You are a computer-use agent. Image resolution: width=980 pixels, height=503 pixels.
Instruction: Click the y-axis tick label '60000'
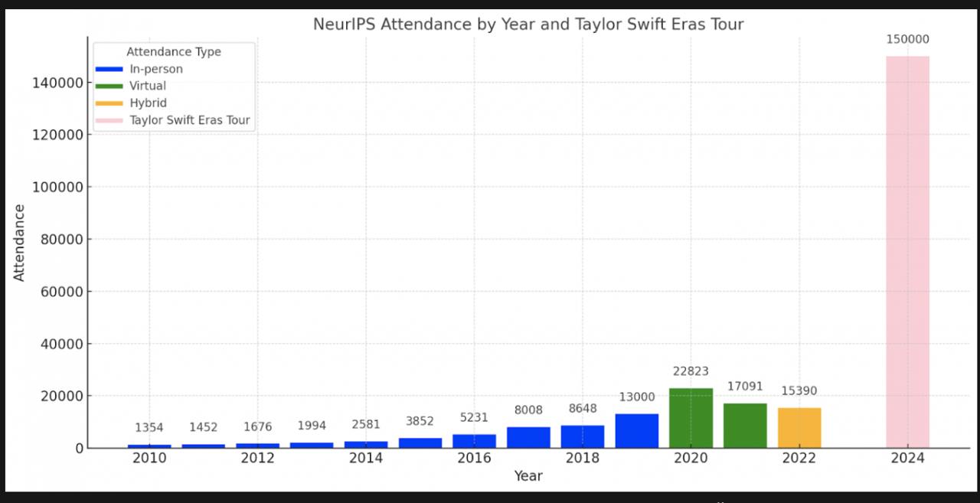tap(62, 292)
